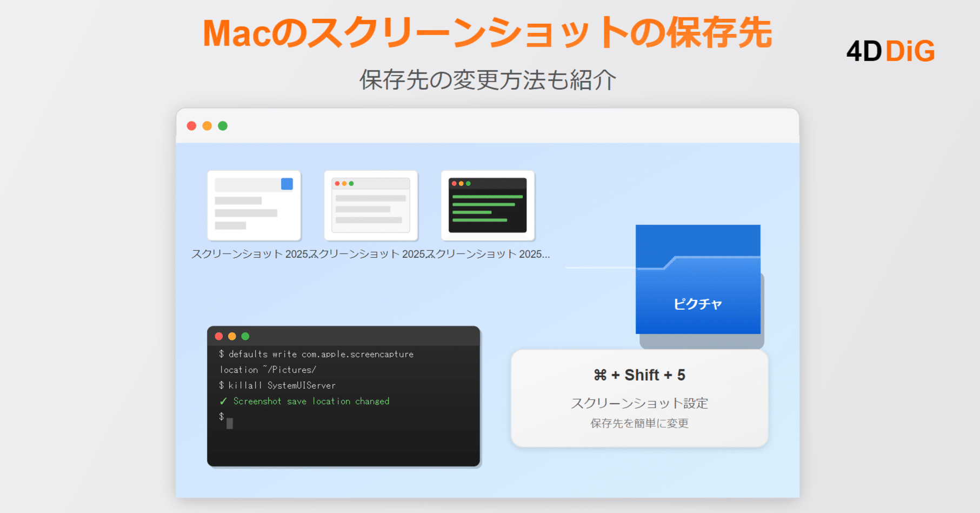Expand the folder connection line near ピクチャ
The image size is (980, 513).
coord(600,266)
